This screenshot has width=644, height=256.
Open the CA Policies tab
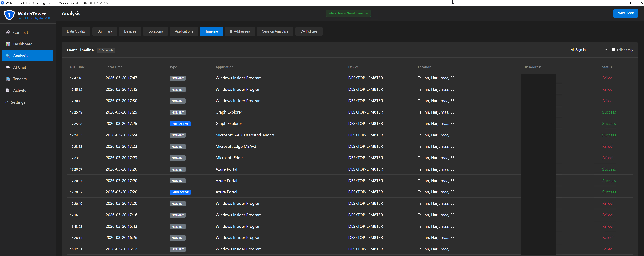pos(308,31)
